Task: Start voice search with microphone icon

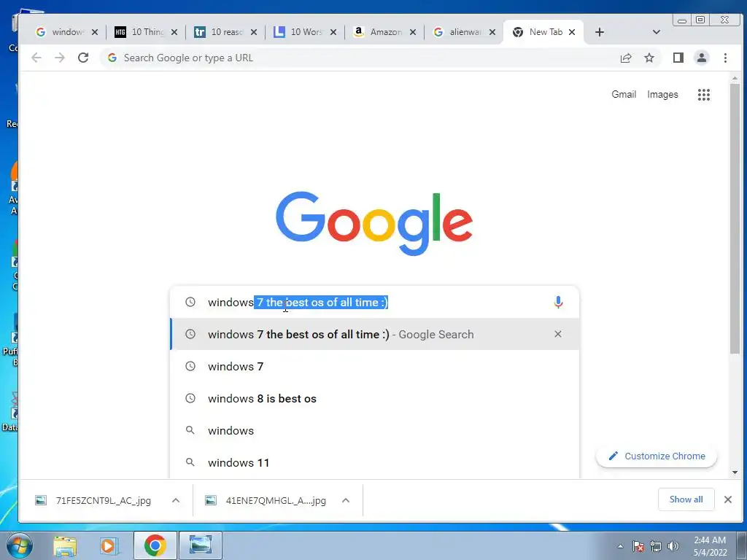Action: (558, 302)
